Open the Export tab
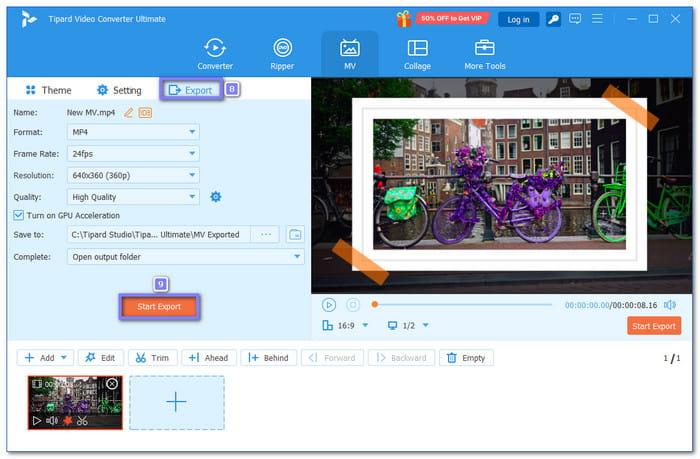Viewport: 700px width, 459px height. 191,90
